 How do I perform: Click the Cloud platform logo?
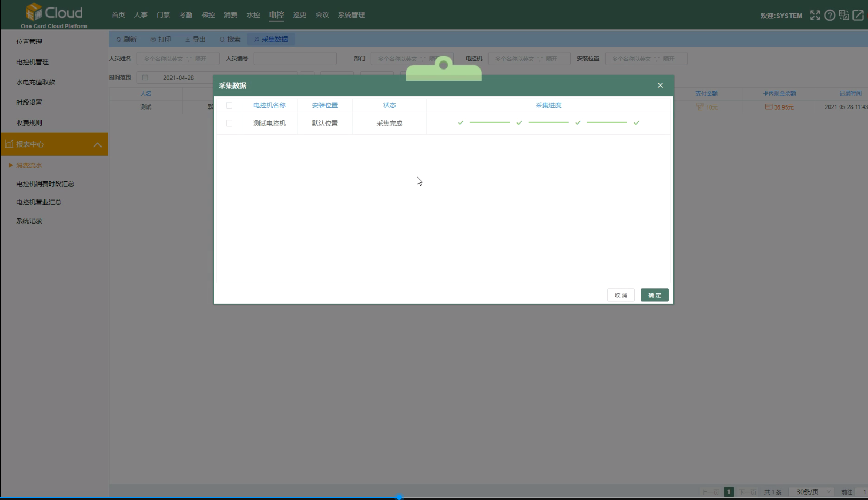[x=54, y=16]
